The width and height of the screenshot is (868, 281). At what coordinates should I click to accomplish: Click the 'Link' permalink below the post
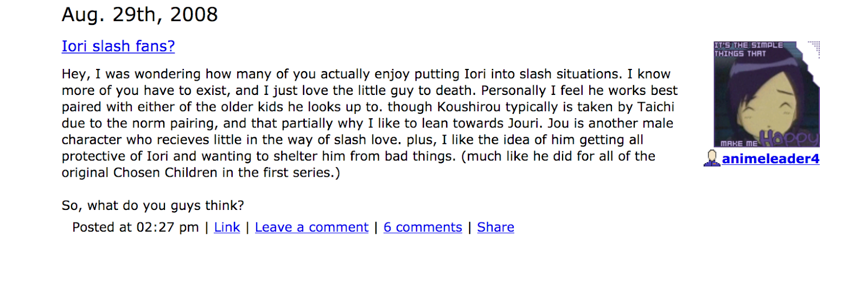click(x=227, y=227)
